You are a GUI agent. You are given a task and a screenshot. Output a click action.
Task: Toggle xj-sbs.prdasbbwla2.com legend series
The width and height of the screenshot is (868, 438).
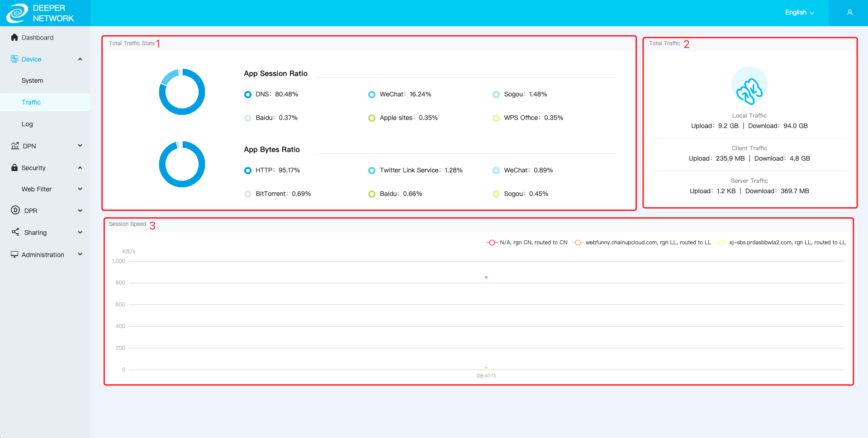[x=781, y=243]
